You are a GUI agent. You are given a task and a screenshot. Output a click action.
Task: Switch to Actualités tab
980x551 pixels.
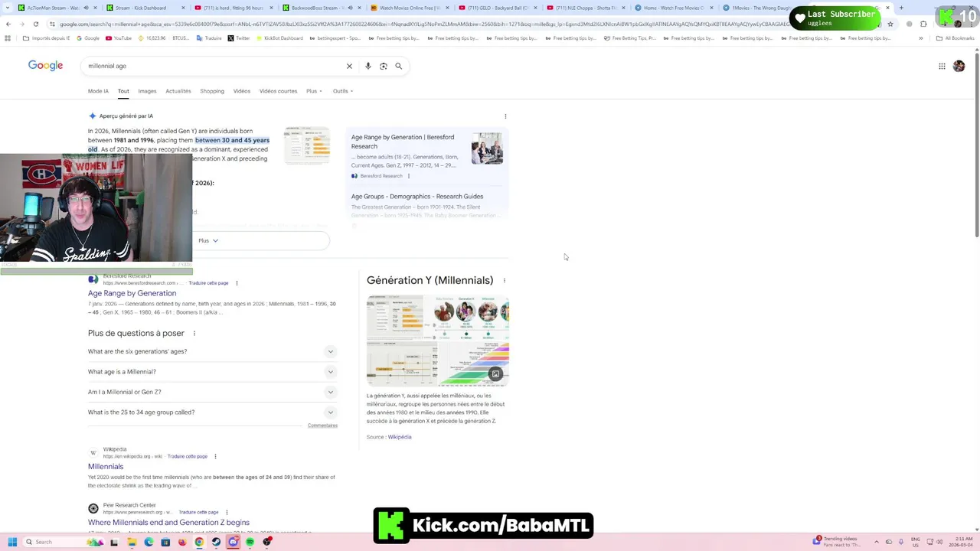(178, 91)
